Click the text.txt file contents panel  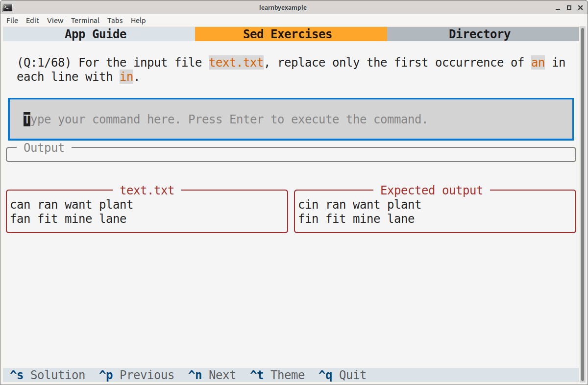[147, 211]
